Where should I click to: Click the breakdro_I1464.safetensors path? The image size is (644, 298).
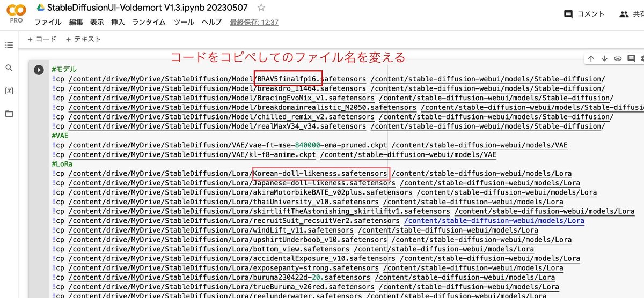(x=217, y=88)
